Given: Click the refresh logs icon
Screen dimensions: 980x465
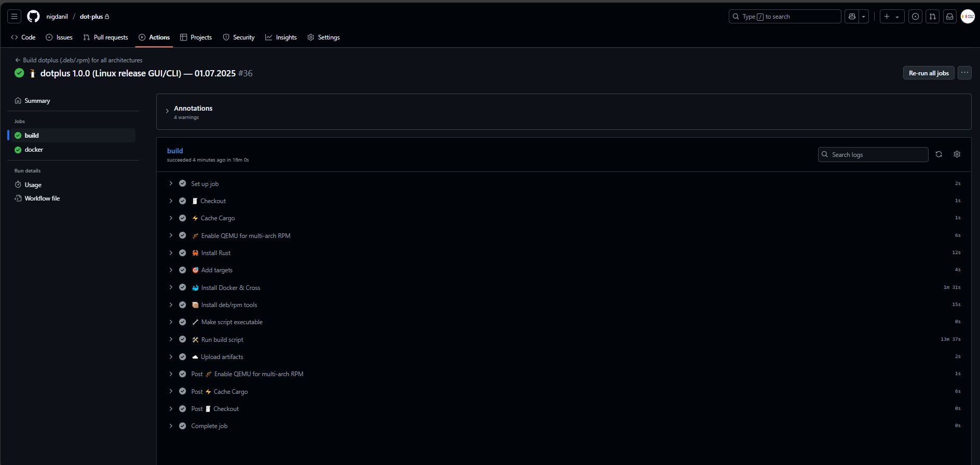Looking at the screenshot, I should [x=938, y=154].
